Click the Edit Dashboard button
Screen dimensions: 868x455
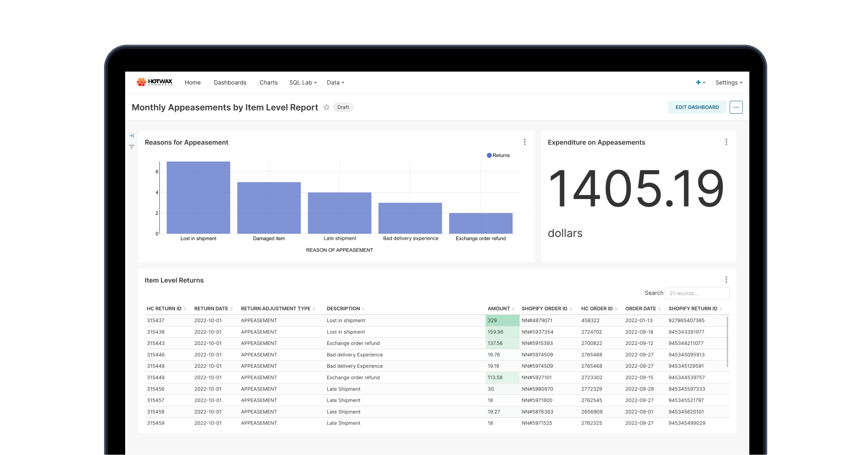[x=697, y=107]
